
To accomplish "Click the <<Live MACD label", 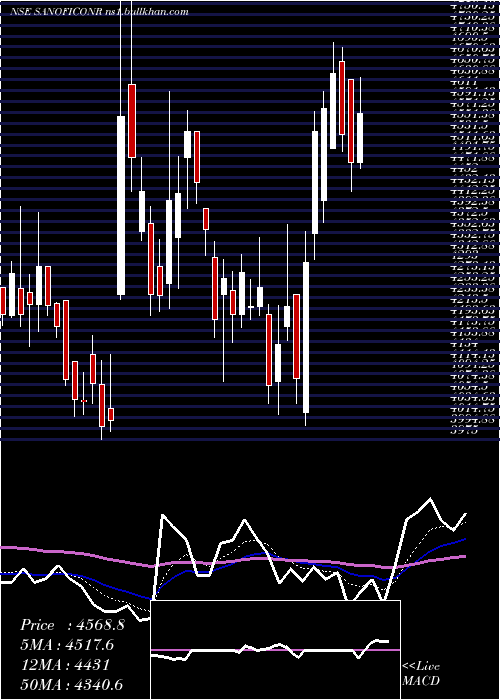I will click(x=421, y=674).
